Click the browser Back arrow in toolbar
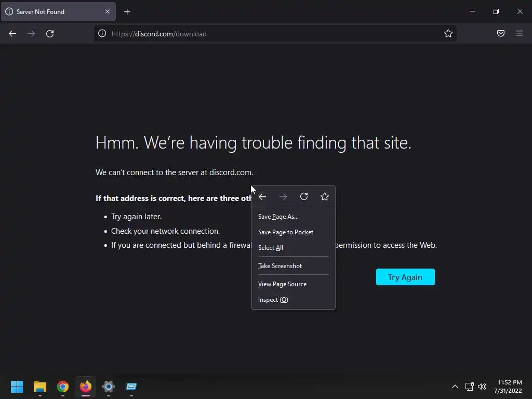The width and height of the screenshot is (532, 399). tap(12, 34)
